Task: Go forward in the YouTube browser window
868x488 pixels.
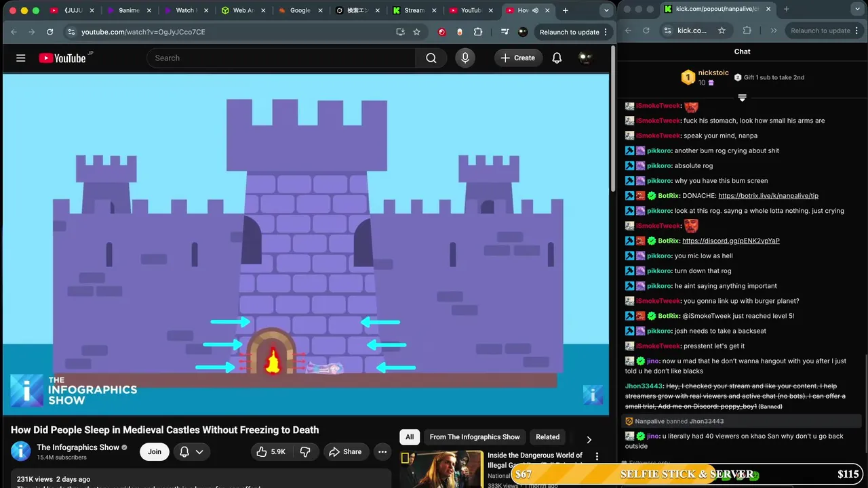Action: 31,32
